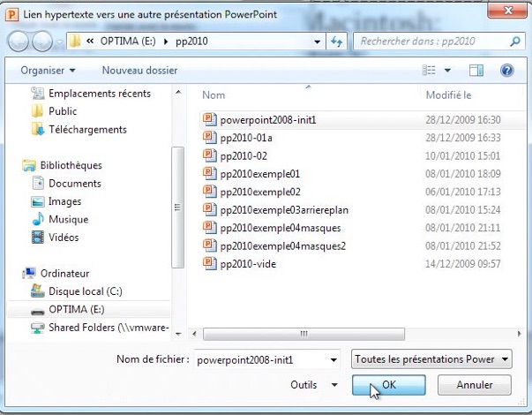
Task: Click the Musique note icon
Action: coord(38,219)
